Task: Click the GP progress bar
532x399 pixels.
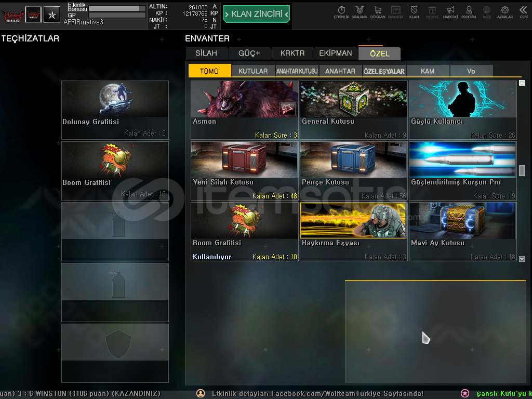Action: [117, 15]
